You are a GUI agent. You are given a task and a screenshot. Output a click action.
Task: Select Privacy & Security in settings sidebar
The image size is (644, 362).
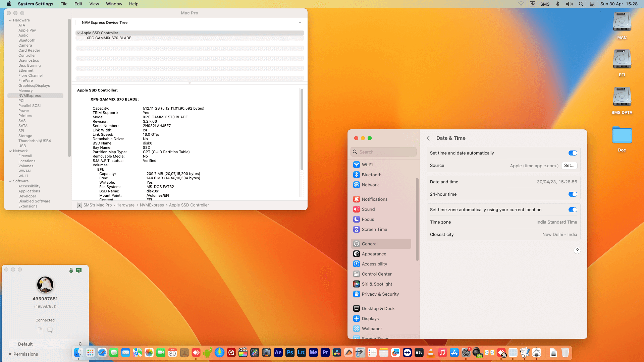381,294
